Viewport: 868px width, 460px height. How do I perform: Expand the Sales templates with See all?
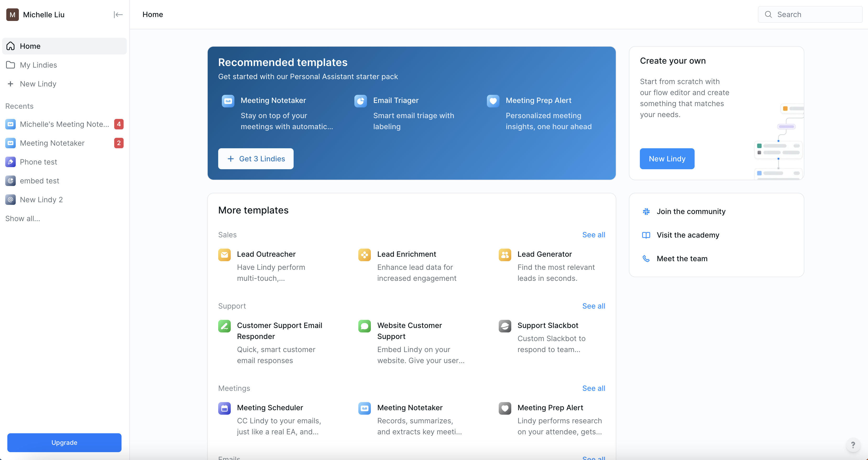pyautogui.click(x=594, y=235)
